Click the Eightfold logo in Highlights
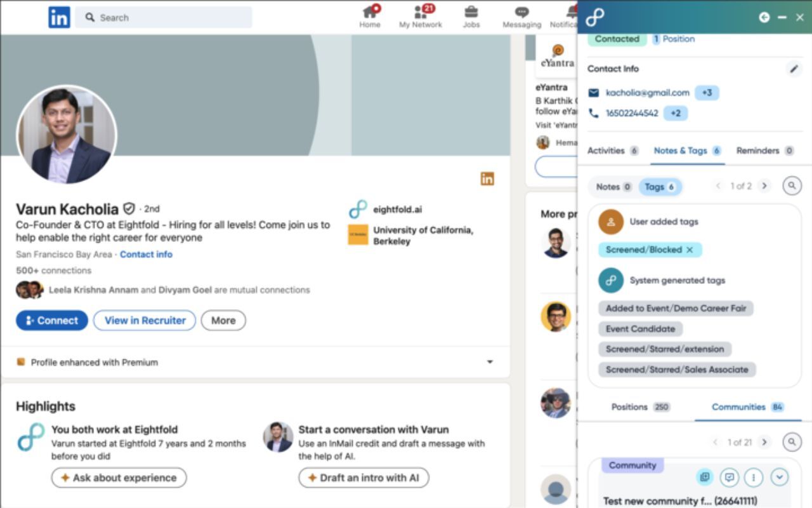The image size is (812, 508). [x=31, y=437]
